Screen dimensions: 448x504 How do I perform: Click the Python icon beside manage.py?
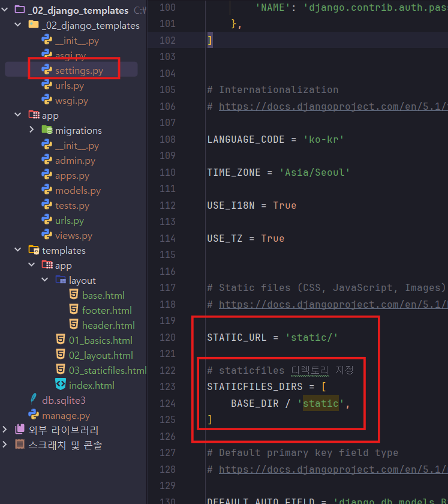[x=34, y=415]
